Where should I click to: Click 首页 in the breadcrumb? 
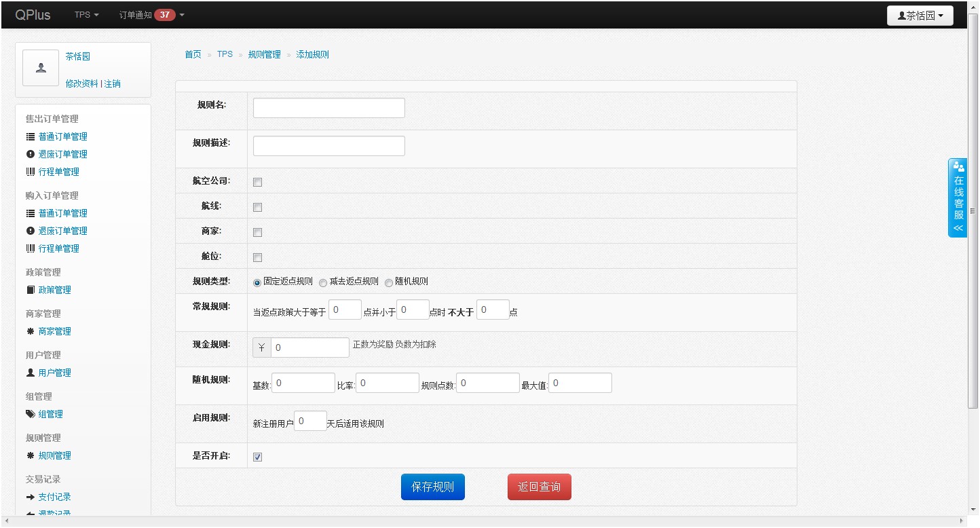(x=193, y=54)
